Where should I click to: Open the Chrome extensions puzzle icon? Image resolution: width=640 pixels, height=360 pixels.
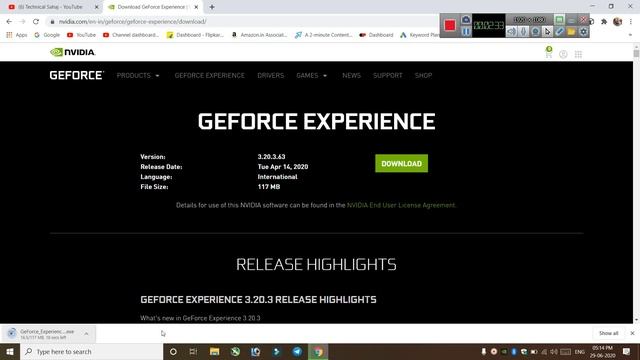click(x=604, y=22)
